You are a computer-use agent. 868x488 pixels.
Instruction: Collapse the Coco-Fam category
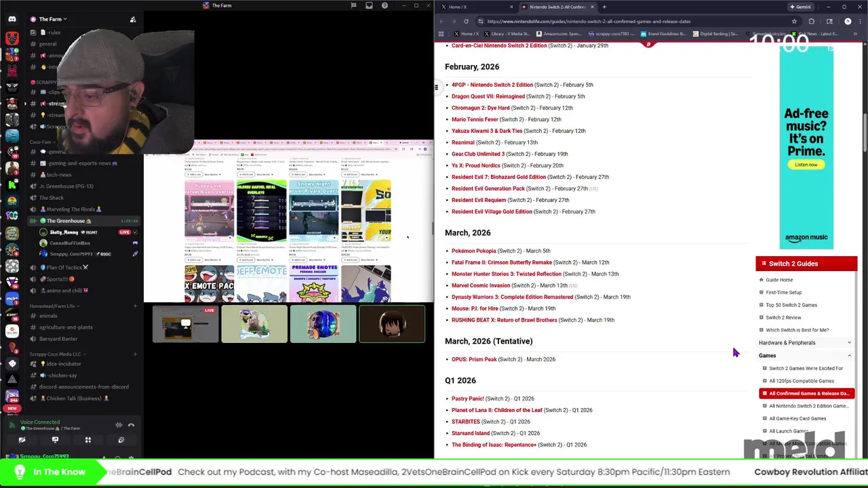click(42, 142)
